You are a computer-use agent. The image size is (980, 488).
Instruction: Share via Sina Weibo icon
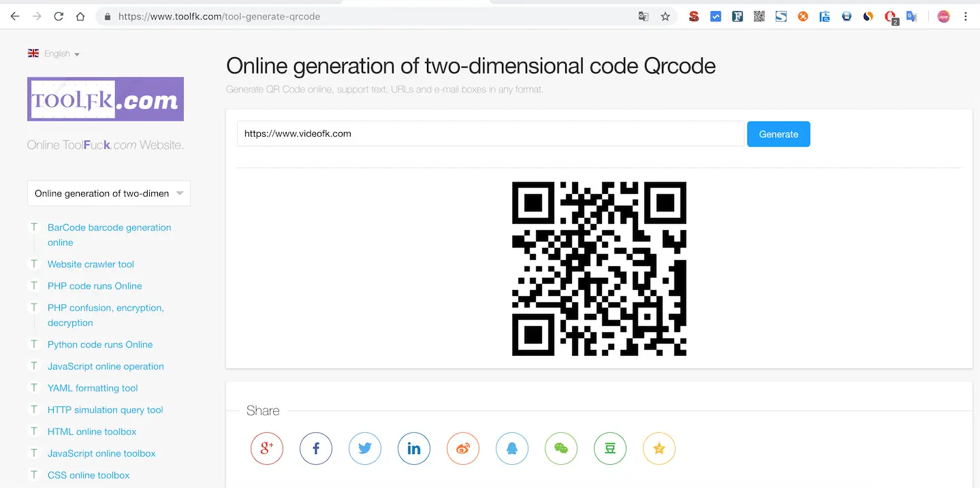[x=462, y=448]
